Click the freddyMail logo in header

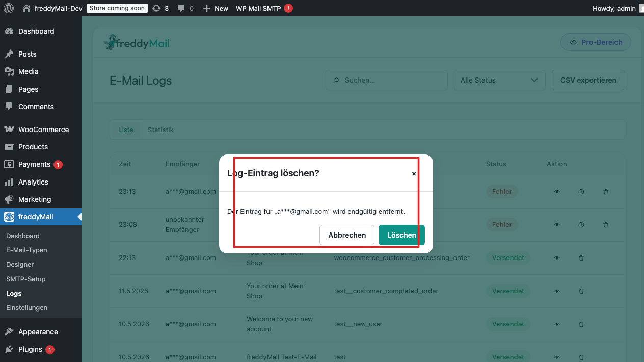pos(137,42)
